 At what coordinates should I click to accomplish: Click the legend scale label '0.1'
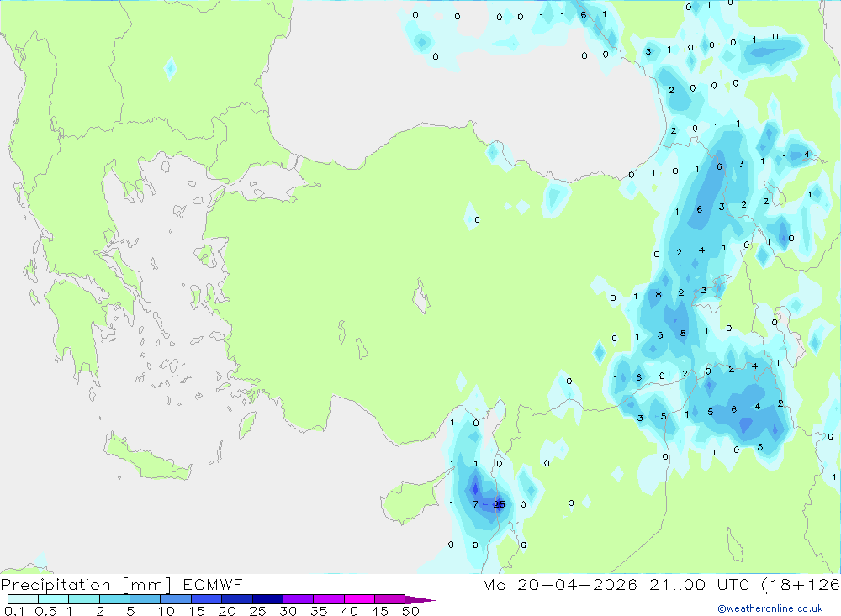[14, 611]
